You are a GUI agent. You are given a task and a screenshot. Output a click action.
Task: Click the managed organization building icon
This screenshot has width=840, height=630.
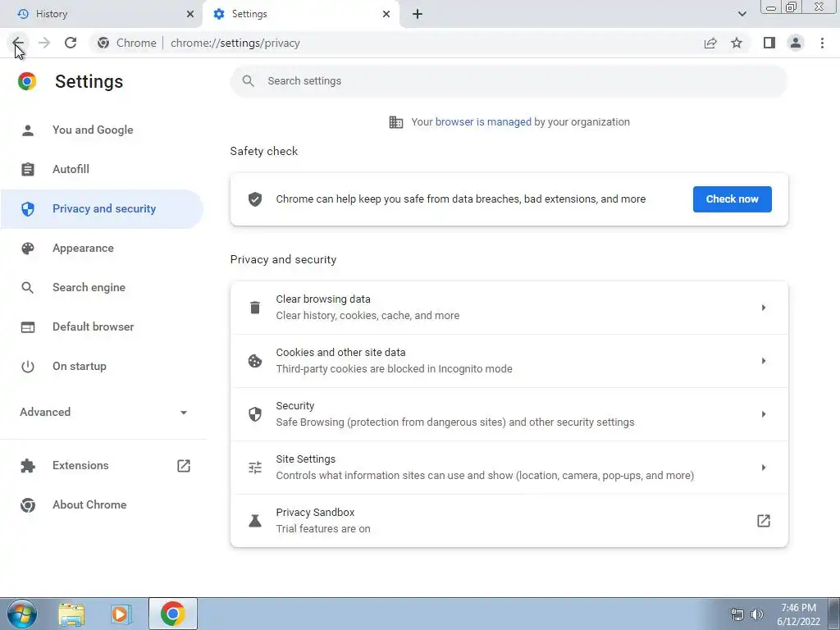pyautogui.click(x=396, y=122)
